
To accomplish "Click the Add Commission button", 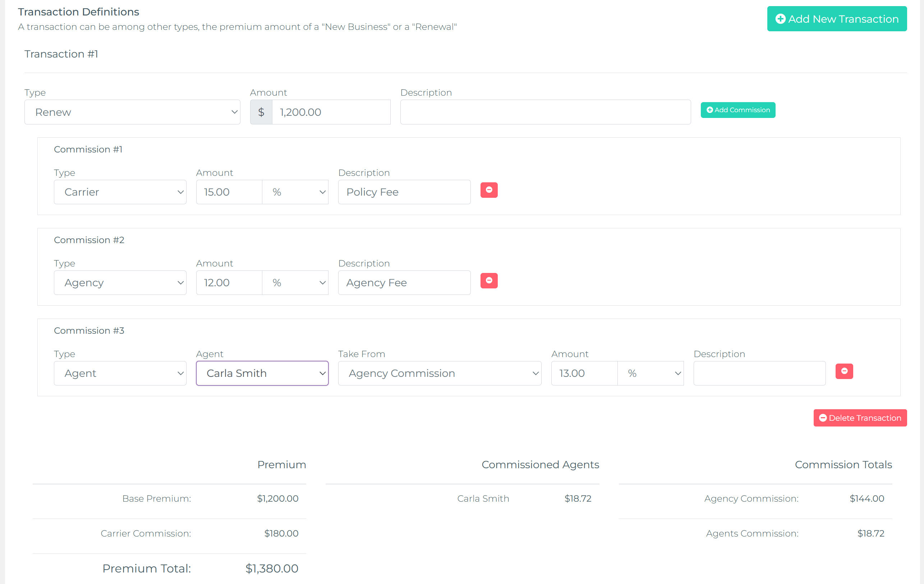I will coord(737,110).
